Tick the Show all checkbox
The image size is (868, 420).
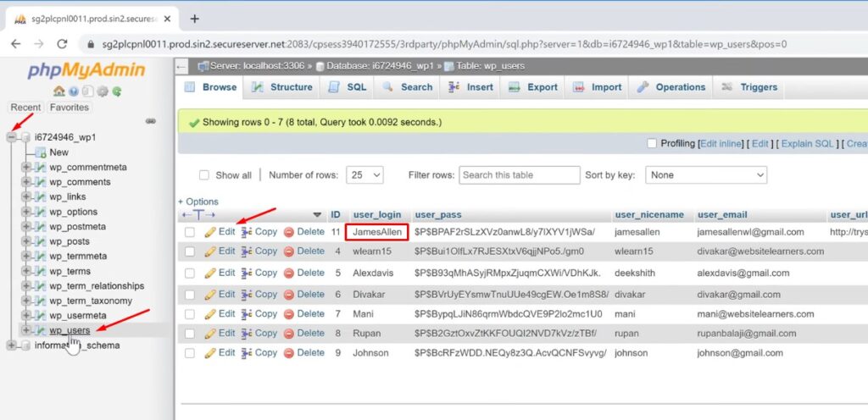pyautogui.click(x=204, y=175)
